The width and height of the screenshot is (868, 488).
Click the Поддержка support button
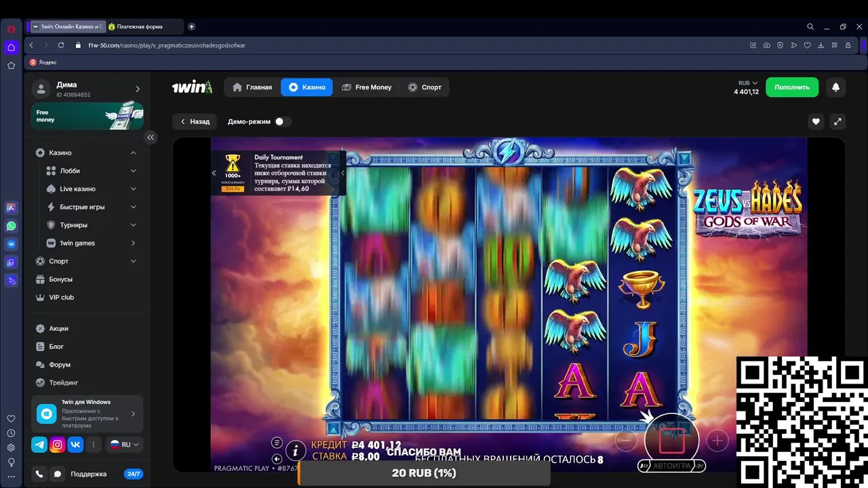89,474
